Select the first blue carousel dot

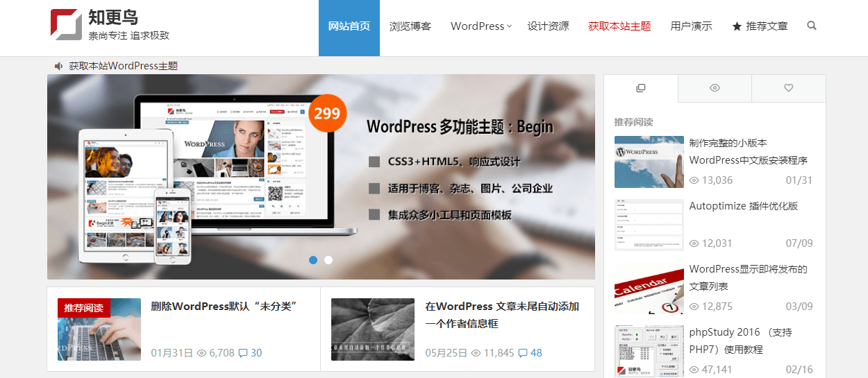(x=313, y=260)
